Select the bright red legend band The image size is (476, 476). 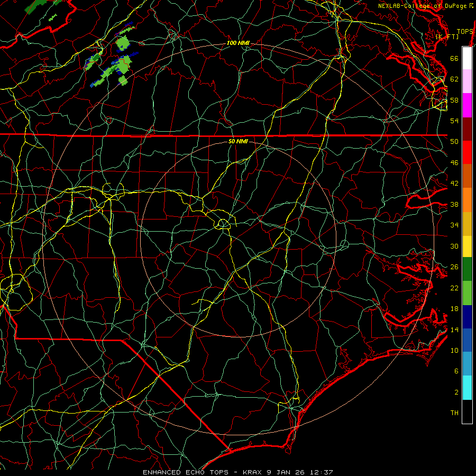point(467,152)
